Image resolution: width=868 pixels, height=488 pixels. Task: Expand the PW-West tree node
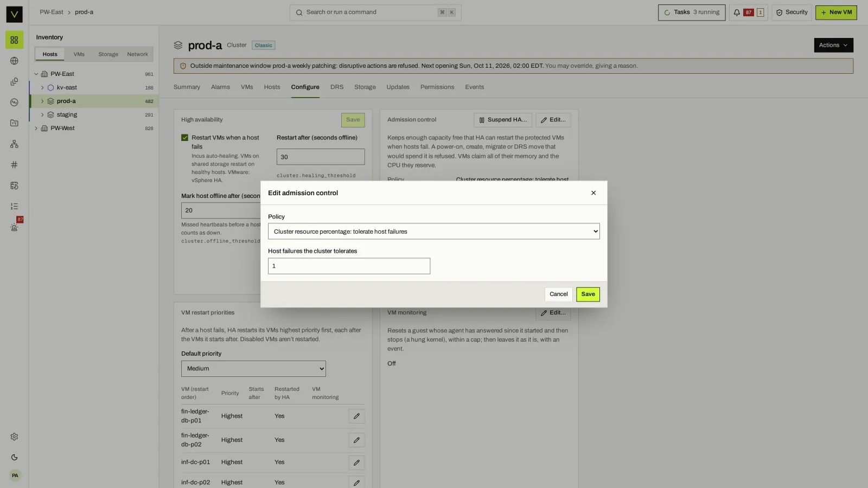pos(36,129)
